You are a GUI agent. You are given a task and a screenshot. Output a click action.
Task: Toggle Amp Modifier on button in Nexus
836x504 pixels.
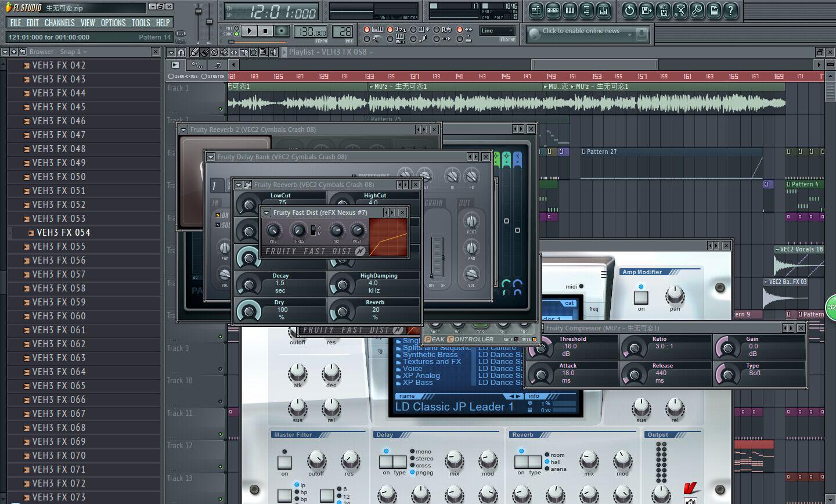click(641, 297)
